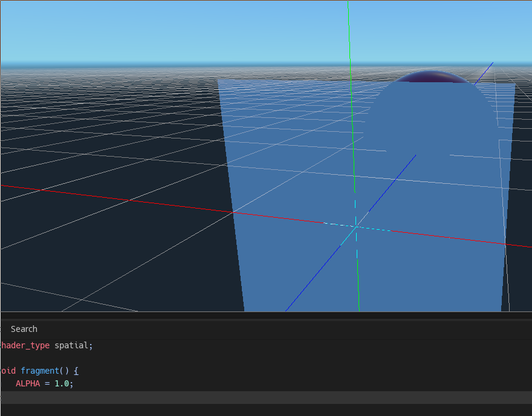This screenshot has height=416, width=532.
Task: Click the empty line between code statements
Action: (x=36, y=358)
